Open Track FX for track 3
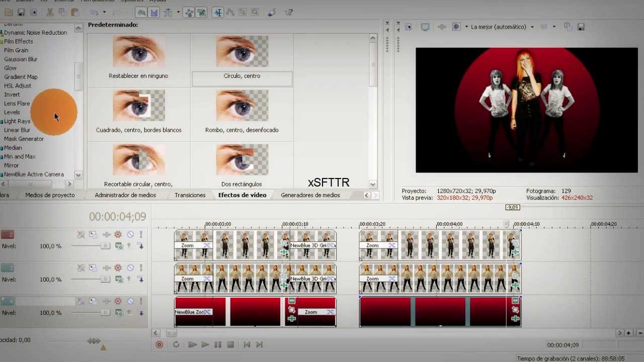The image size is (644, 362). (x=107, y=268)
